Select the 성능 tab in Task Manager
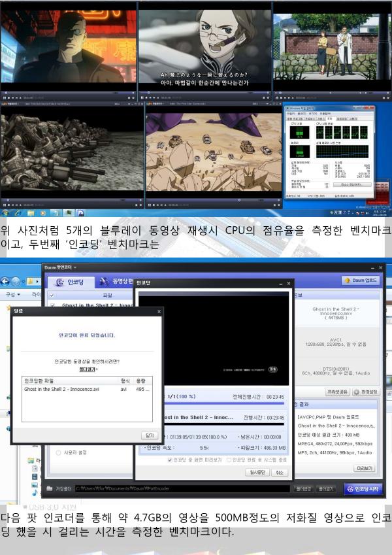The image size is (392, 555). [329, 118]
